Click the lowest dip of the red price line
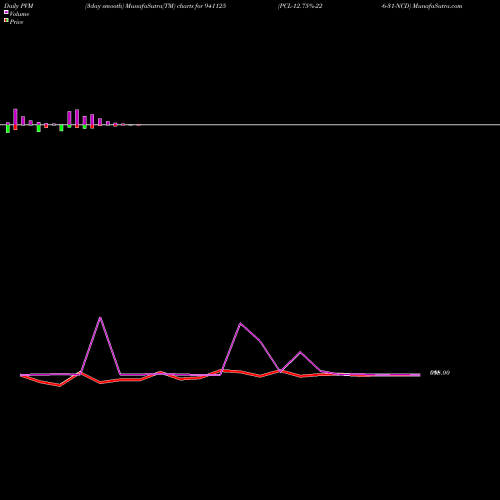 (x=60, y=386)
